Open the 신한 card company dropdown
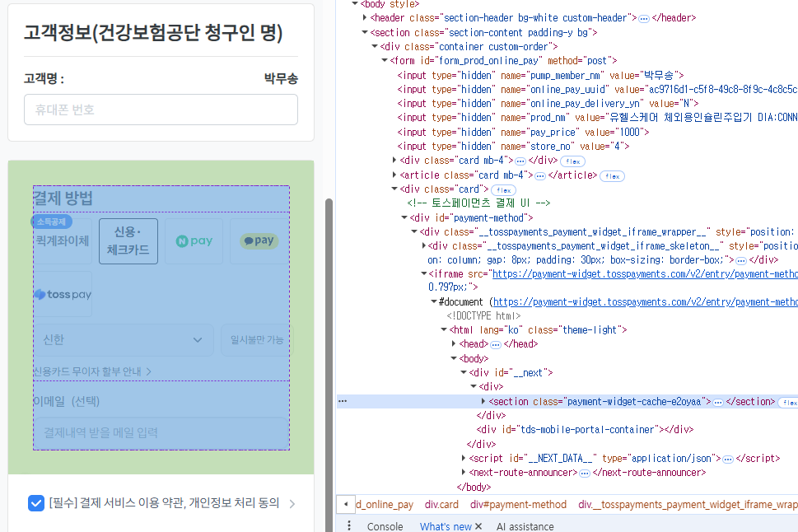This screenshot has width=798, height=532. click(124, 339)
